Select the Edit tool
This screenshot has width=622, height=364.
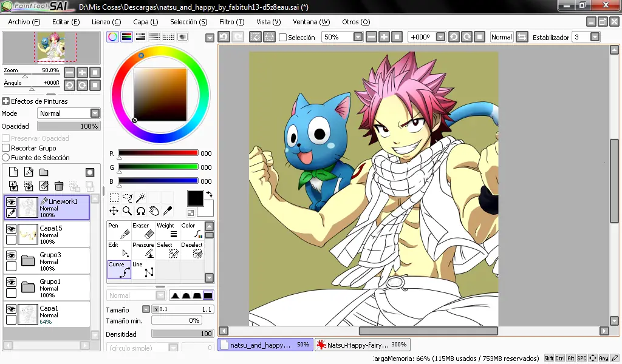coord(118,251)
